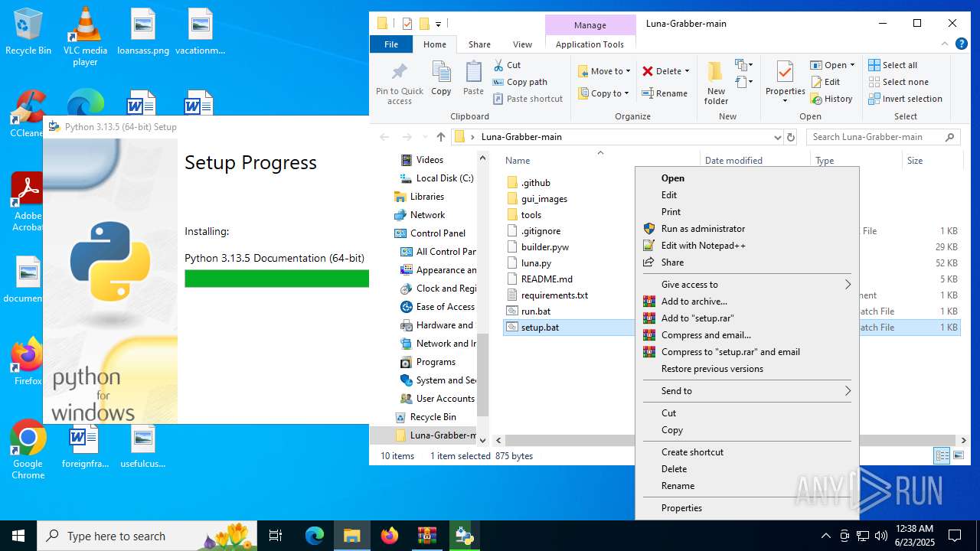Select luna.py in file list
The height and width of the screenshot is (551, 980).
tap(536, 263)
